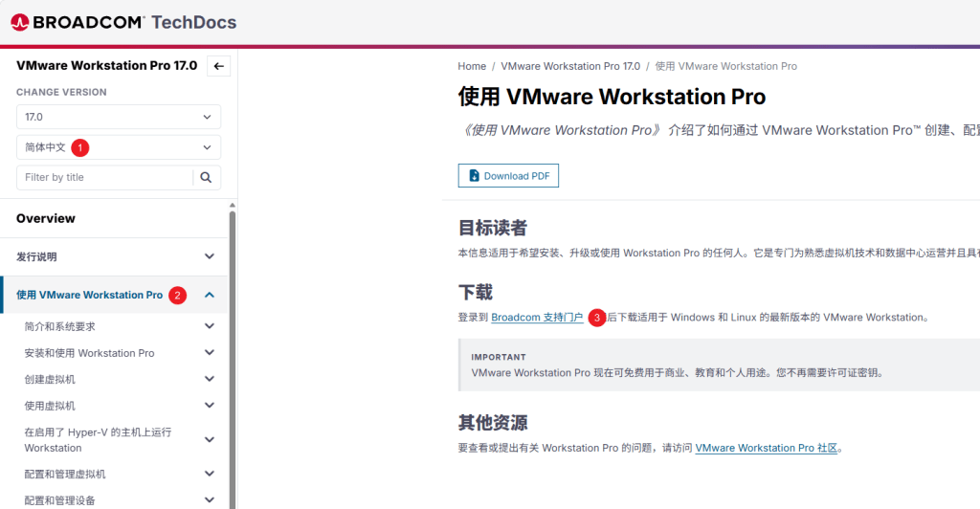
Task: Collapse the 使用 VMware Workstation Pro chevron
Action: [x=210, y=295]
